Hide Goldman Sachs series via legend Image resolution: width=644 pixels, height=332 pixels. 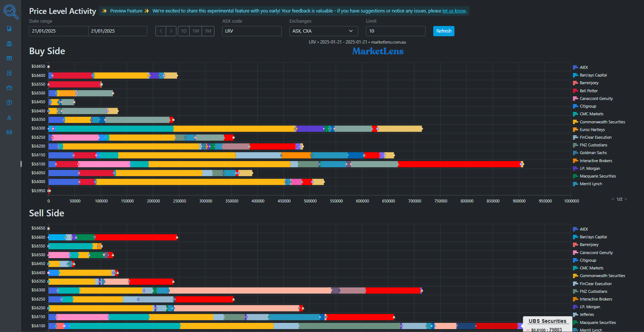593,153
